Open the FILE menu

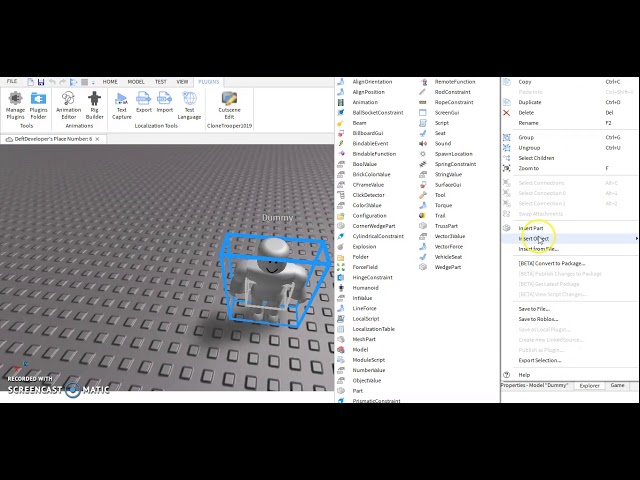[x=12, y=82]
